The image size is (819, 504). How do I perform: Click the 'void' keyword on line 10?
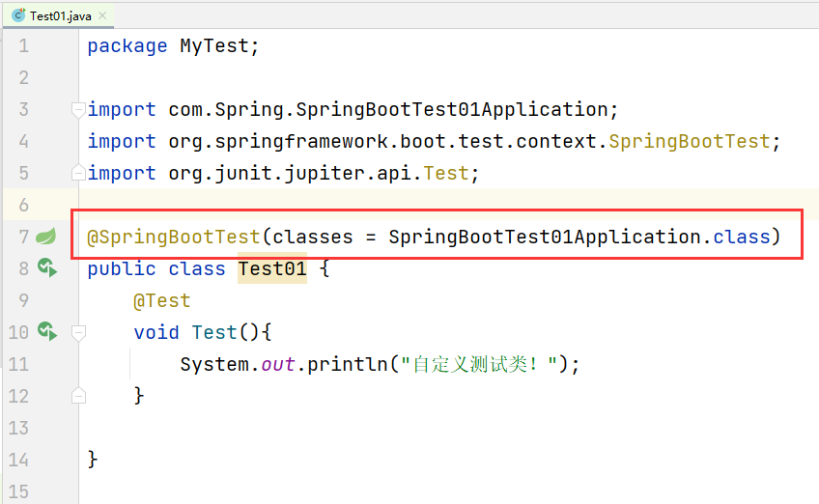pyautogui.click(x=156, y=333)
